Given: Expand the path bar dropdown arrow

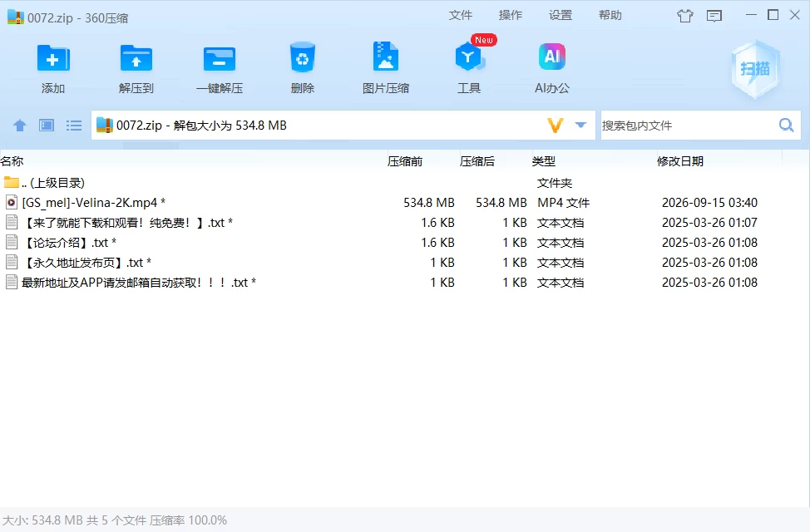Looking at the screenshot, I should (x=580, y=125).
